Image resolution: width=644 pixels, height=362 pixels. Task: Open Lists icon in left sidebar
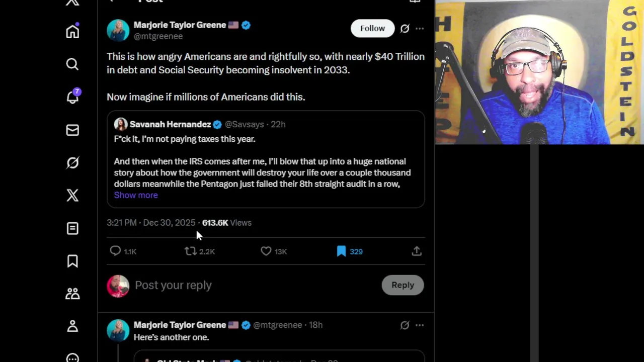point(72,228)
